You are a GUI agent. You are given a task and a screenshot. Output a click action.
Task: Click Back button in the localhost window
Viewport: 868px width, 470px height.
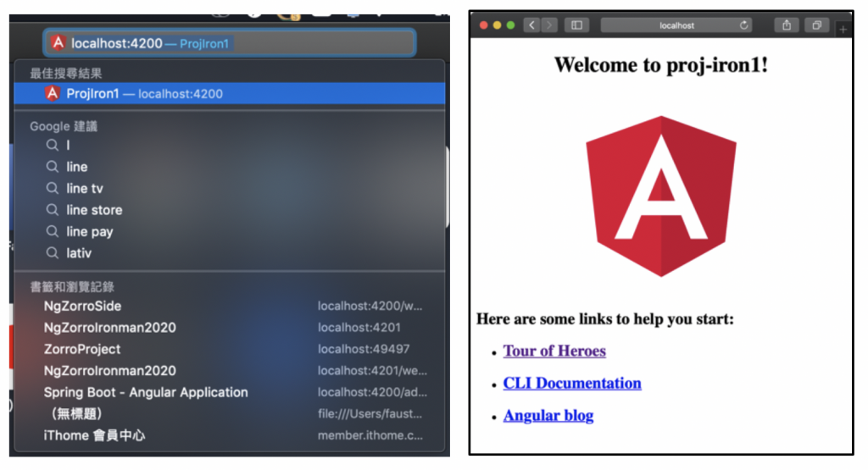(x=531, y=25)
